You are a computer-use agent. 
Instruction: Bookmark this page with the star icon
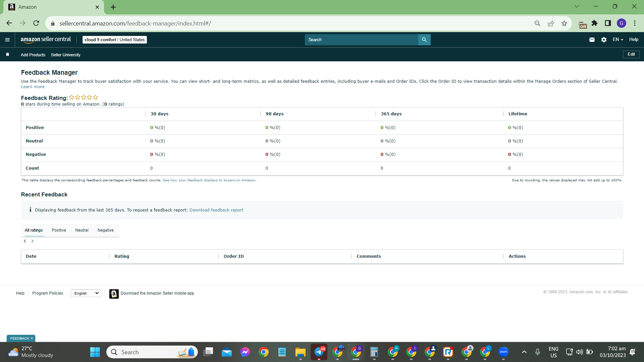coord(565,23)
